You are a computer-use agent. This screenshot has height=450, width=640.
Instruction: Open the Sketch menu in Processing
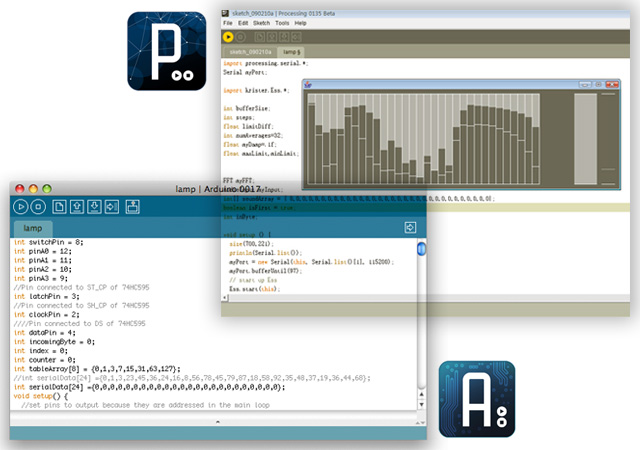coord(261,22)
